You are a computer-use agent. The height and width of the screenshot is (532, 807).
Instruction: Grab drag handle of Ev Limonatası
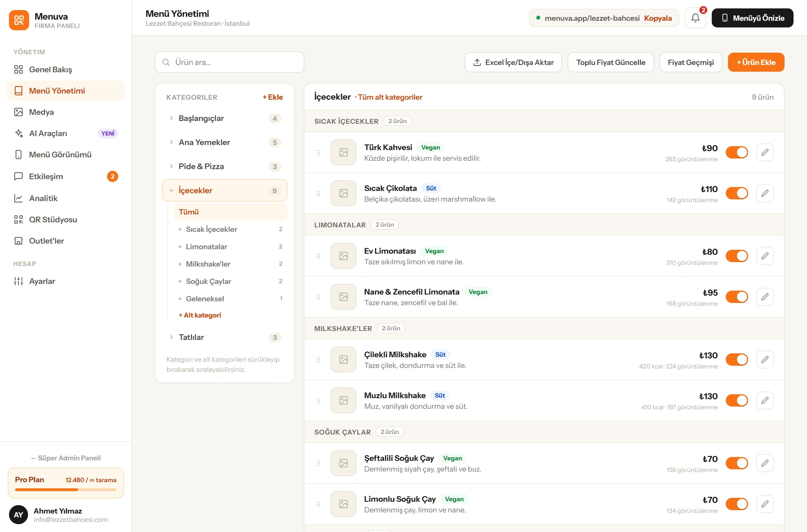(318, 256)
